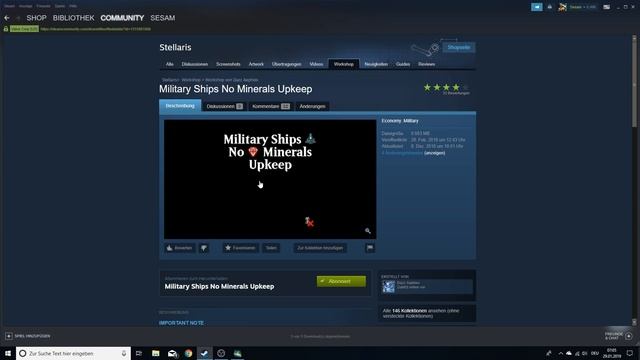Screen dimensions: 640x360
Task: Click the IMPORTANT NOTE heading
Action: click(181, 323)
